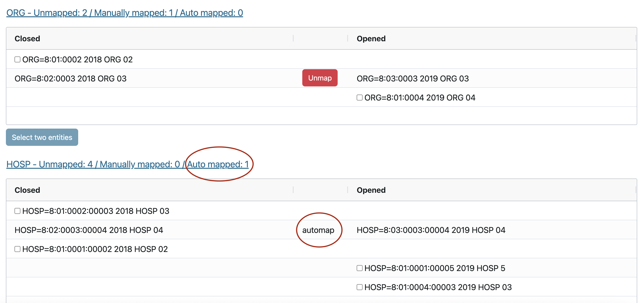This screenshot has height=303, width=644.
Task: Tick HOSP=8:01:0001:00002 2018 HOSP 02 checkbox
Action: [x=17, y=249]
